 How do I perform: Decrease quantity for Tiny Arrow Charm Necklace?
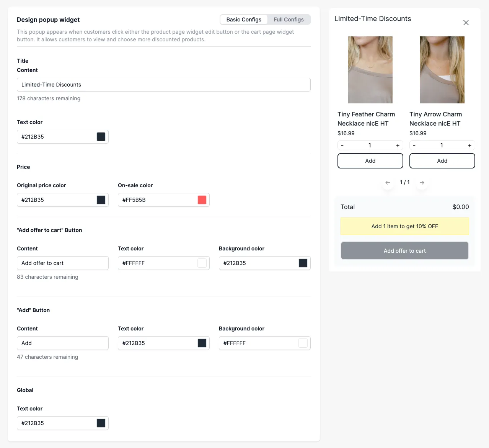pyautogui.click(x=414, y=146)
